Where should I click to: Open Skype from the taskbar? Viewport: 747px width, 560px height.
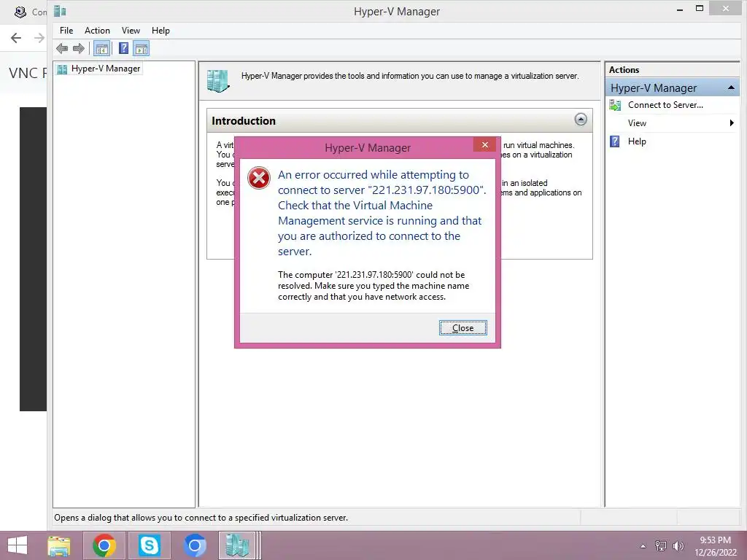pyautogui.click(x=149, y=545)
